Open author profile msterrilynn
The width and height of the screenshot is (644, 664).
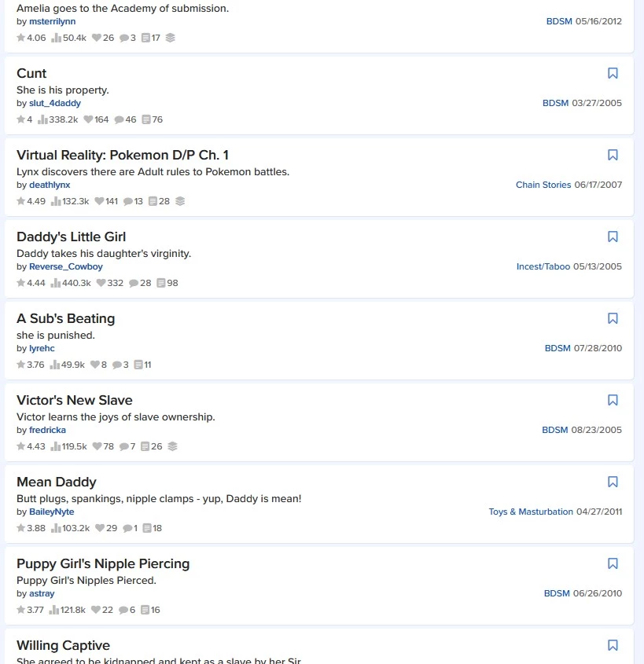coord(52,21)
